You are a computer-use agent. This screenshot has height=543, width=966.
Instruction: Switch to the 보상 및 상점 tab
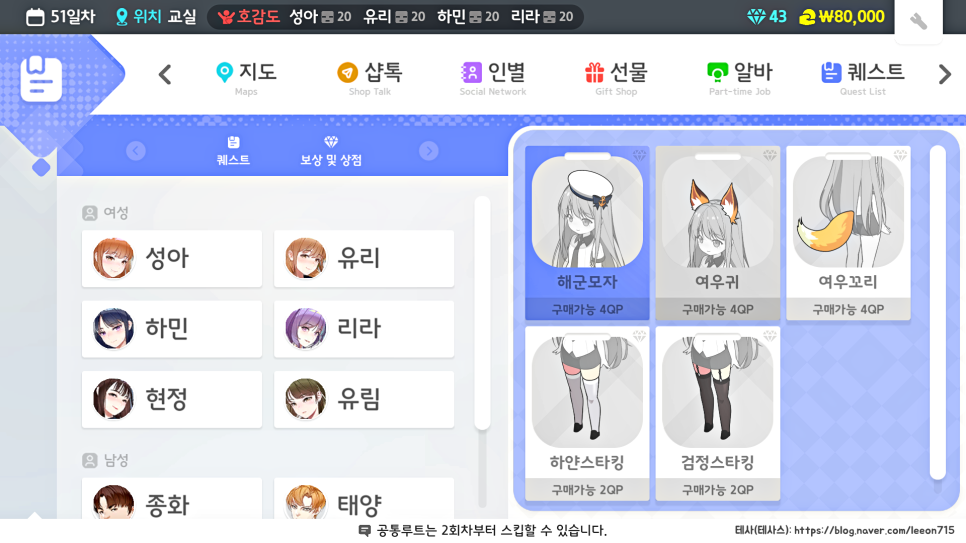(331, 151)
